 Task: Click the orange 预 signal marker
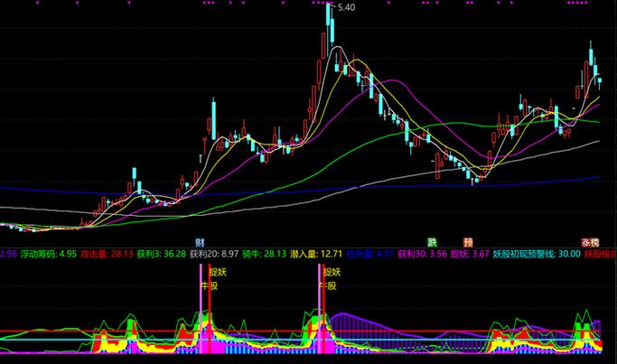(468, 242)
